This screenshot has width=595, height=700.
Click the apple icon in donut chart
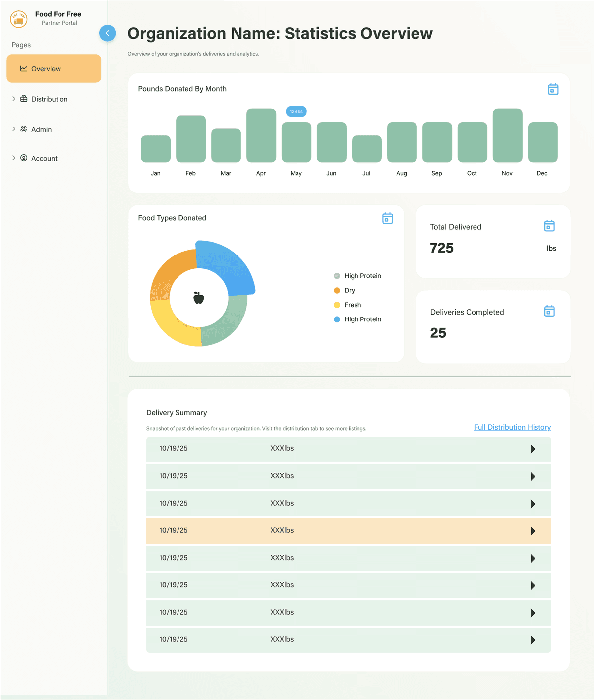(199, 298)
